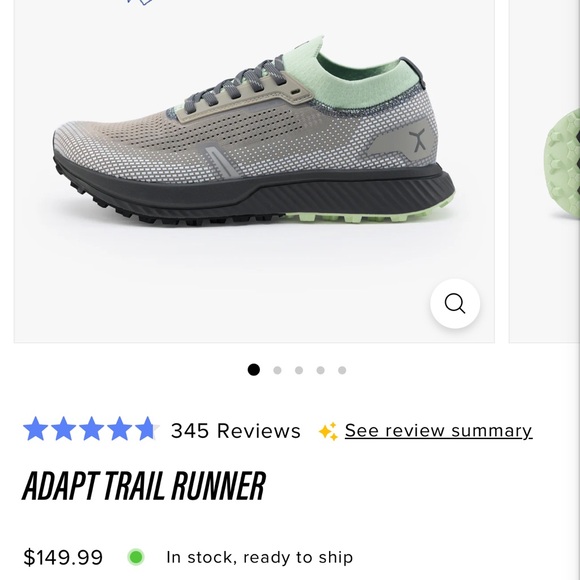
Task: Jump to the fourth carousel image dot
Action: click(321, 370)
